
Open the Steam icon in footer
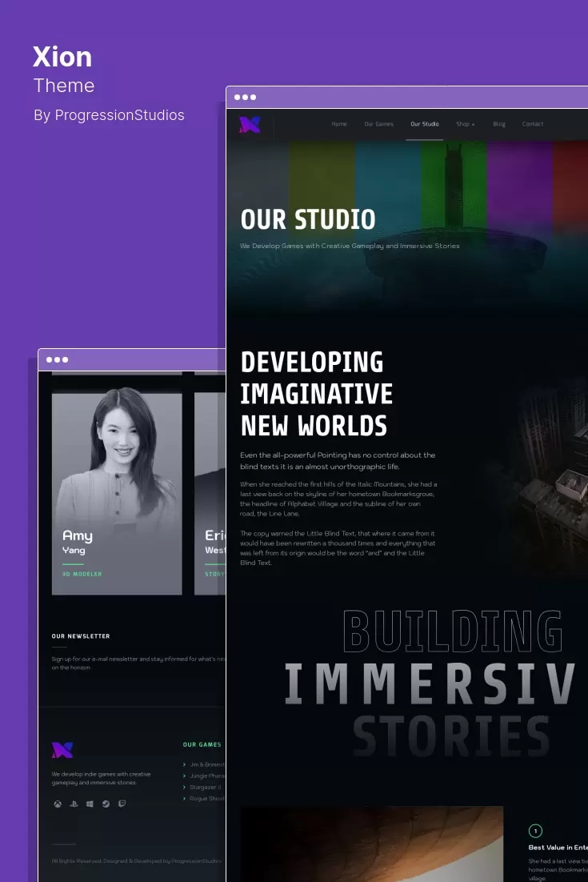pos(106,804)
